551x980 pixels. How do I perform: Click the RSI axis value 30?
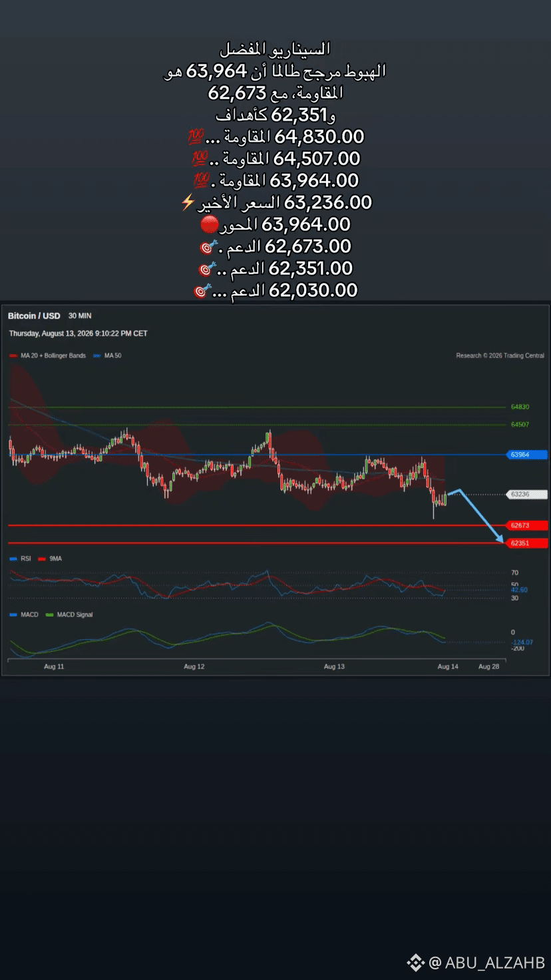514,598
